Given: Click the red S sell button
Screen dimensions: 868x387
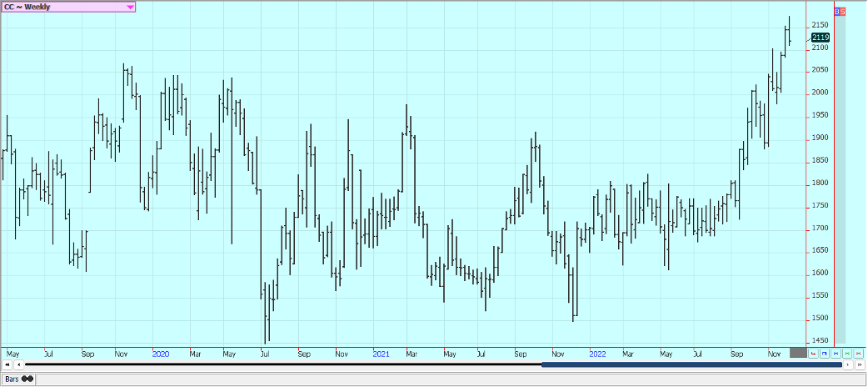Looking at the screenshot, I should pyautogui.click(x=842, y=11).
